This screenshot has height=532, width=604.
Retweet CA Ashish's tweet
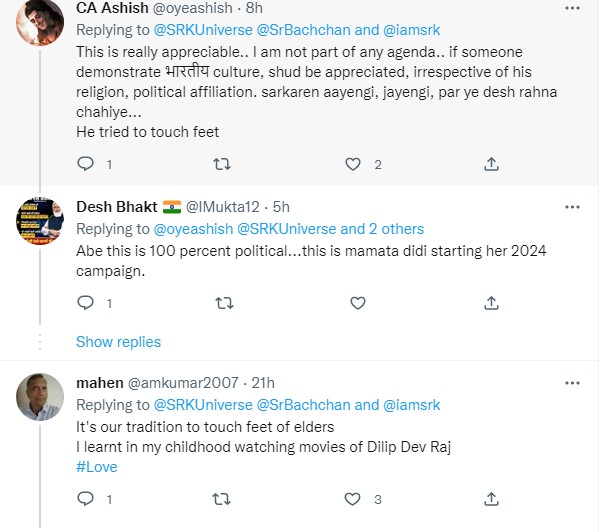tap(224, 164)
